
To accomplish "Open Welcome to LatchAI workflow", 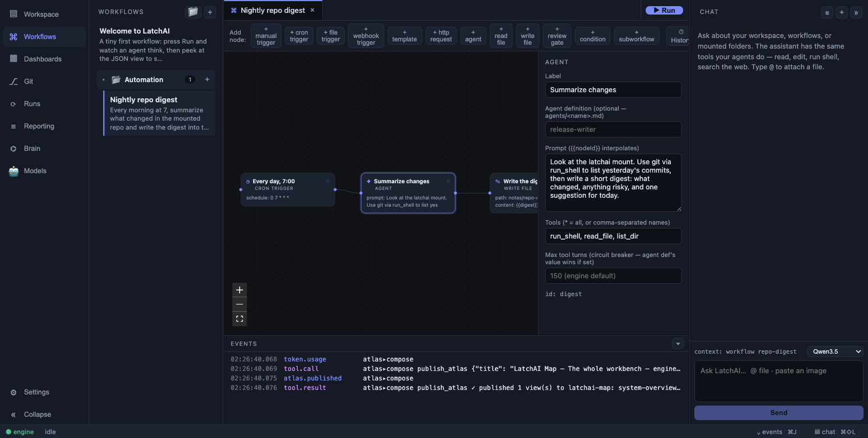I will point(155,44).
